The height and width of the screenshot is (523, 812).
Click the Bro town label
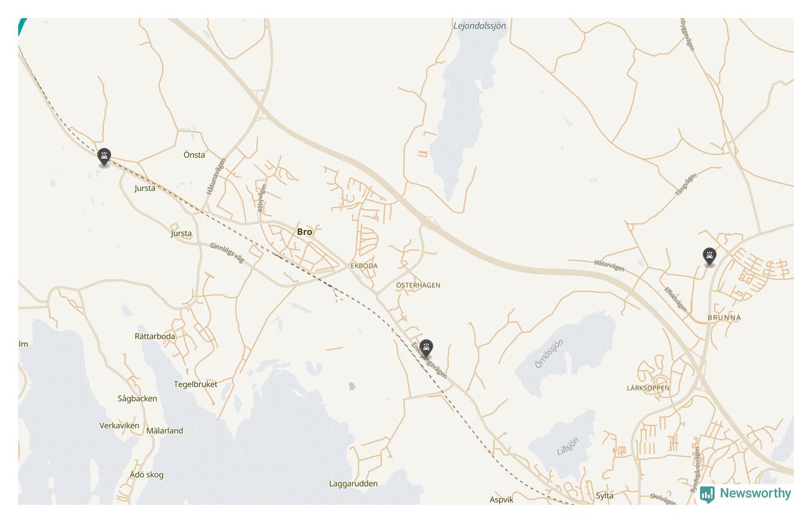(x=305, y=232)
